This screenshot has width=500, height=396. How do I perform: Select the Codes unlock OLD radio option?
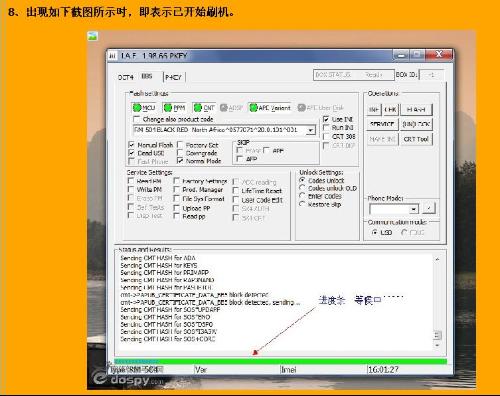pyautogui.click(x=302, y=188)
